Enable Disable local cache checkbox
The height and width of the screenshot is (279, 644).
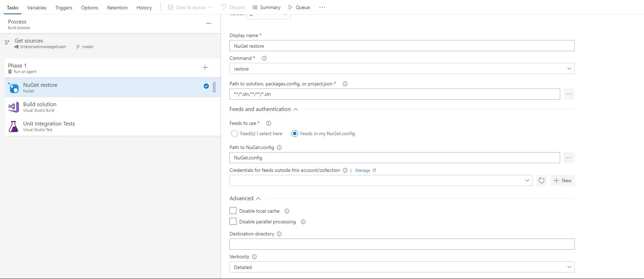coord(233,211)
